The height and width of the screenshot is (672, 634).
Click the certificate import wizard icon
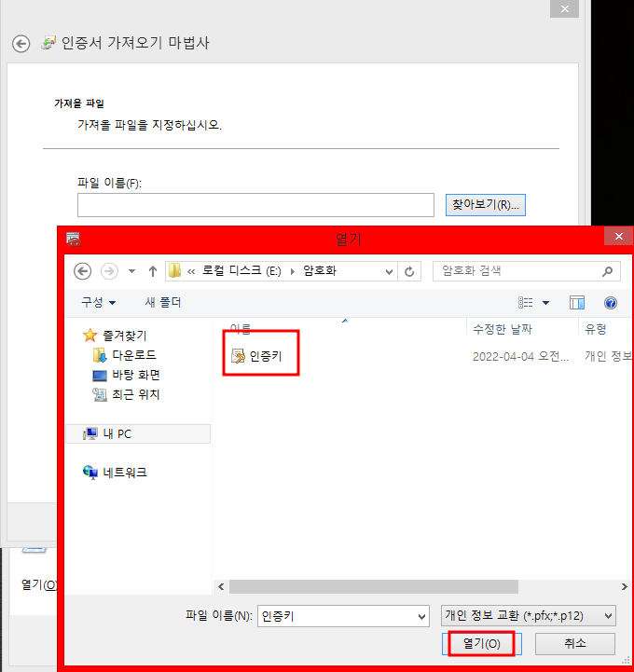click(x=48, y=43)
